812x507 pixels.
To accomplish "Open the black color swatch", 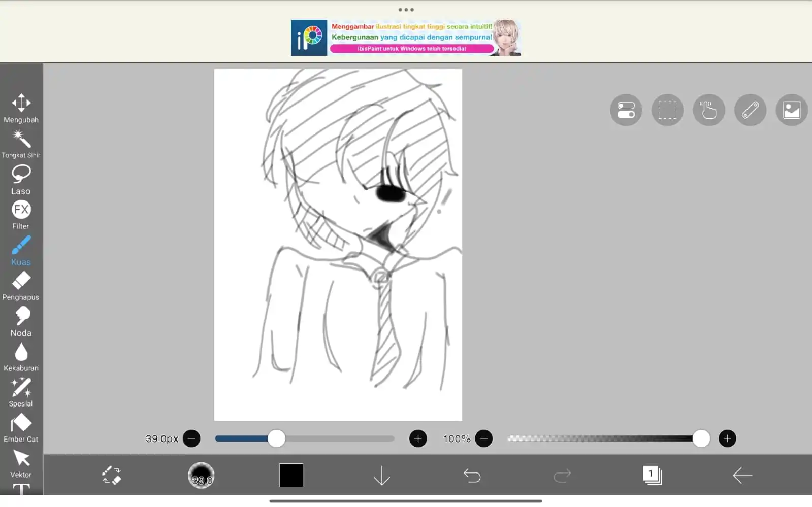I will (291, 475).
